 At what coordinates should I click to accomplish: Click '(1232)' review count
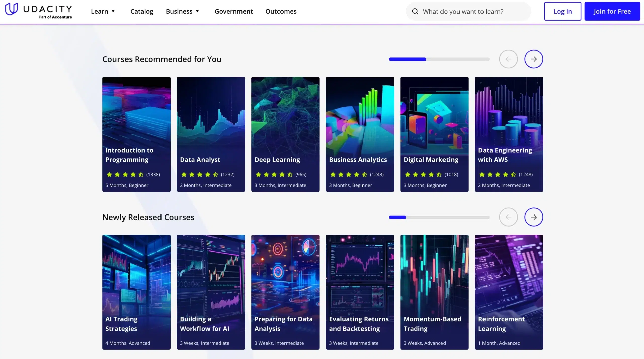228,174
